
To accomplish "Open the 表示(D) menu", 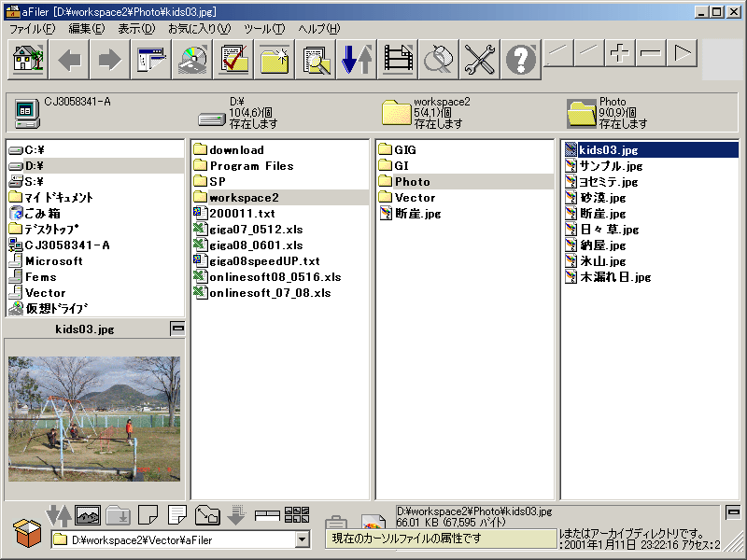I will pos(136,29).
